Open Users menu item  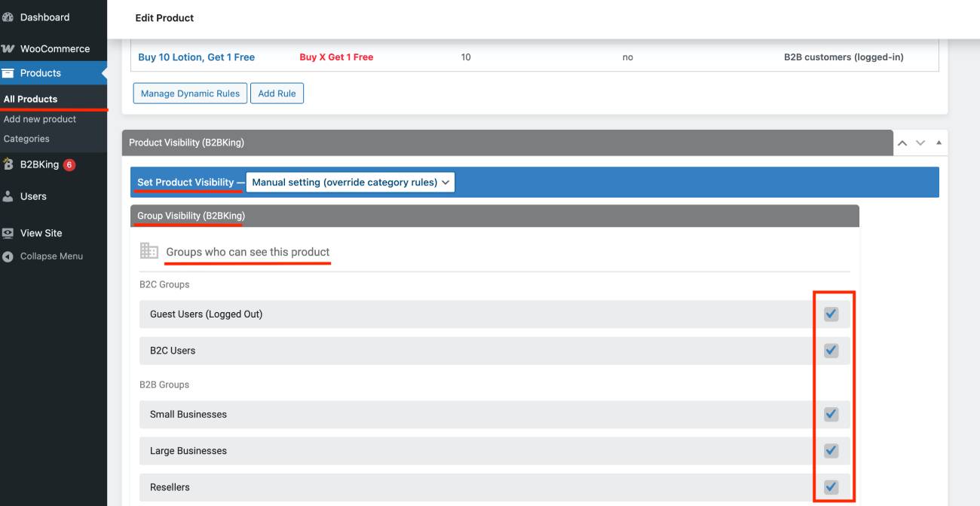pos(33,196)
